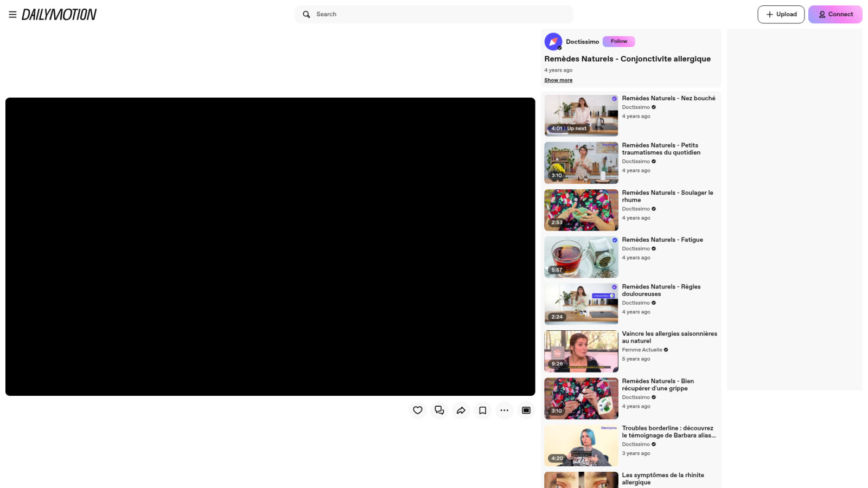868x488 pixels.
Task: Like the video with the heart icon
Action: pos(418,410)
